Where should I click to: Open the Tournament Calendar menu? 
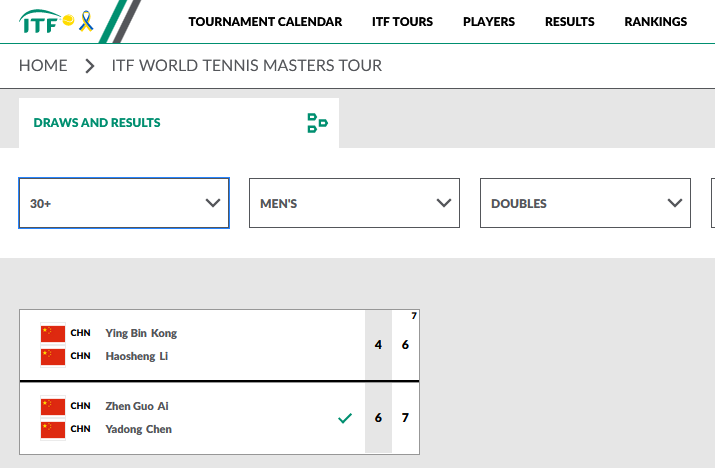point(265,22)
